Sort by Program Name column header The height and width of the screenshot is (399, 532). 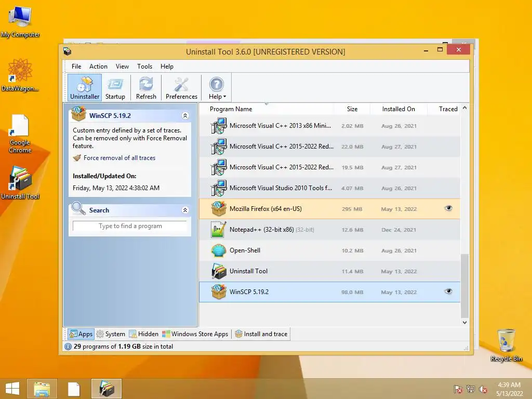coord(231,109)
